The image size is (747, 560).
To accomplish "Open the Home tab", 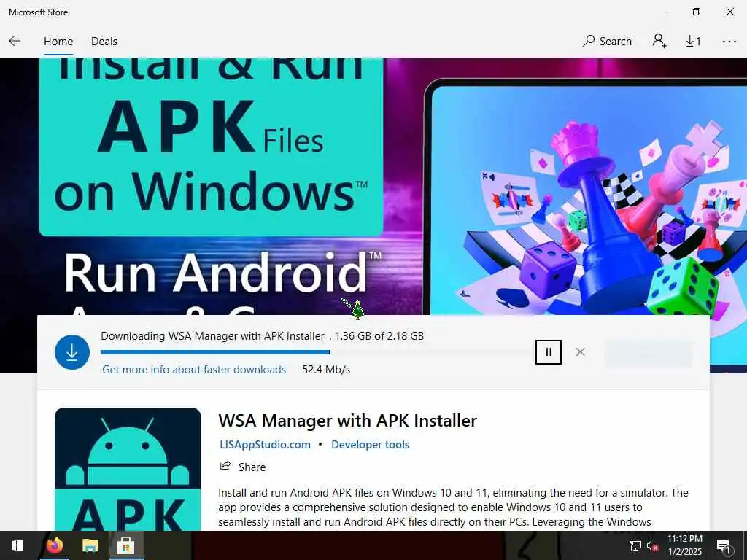I will pos(58,42).
